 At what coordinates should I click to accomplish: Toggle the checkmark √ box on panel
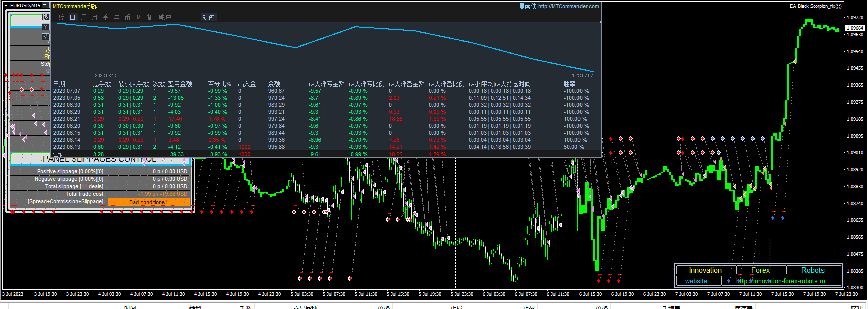46,36
